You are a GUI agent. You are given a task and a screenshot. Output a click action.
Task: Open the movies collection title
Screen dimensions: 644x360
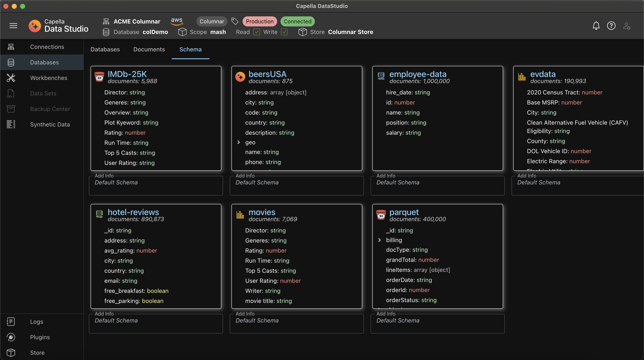[x=262, y=212]
